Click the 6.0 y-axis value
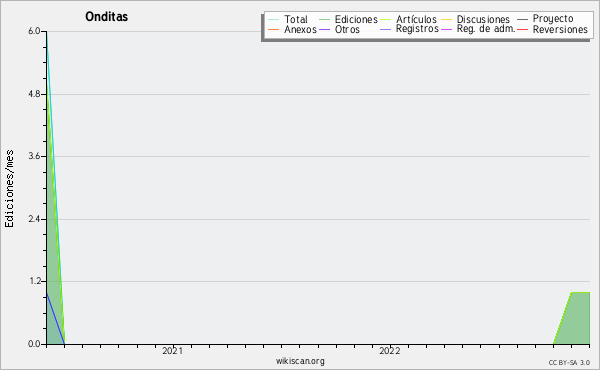This screenshot has width=600, height=370. tap(34, 31)
